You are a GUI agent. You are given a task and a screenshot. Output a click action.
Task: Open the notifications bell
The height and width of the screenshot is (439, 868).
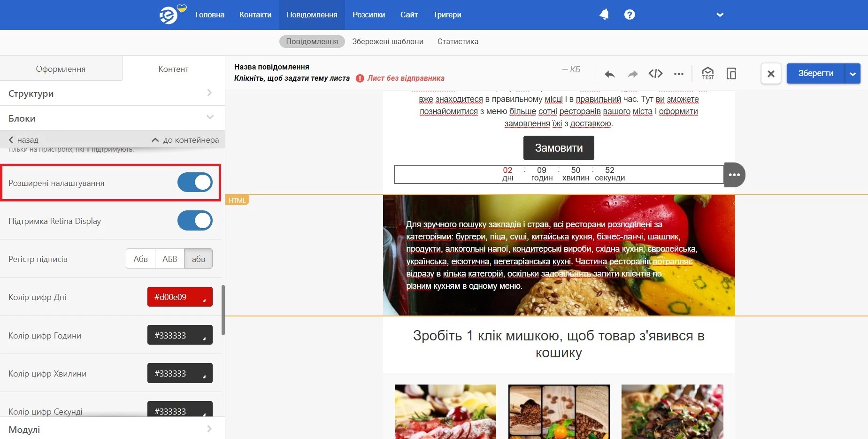coord(604,15)
